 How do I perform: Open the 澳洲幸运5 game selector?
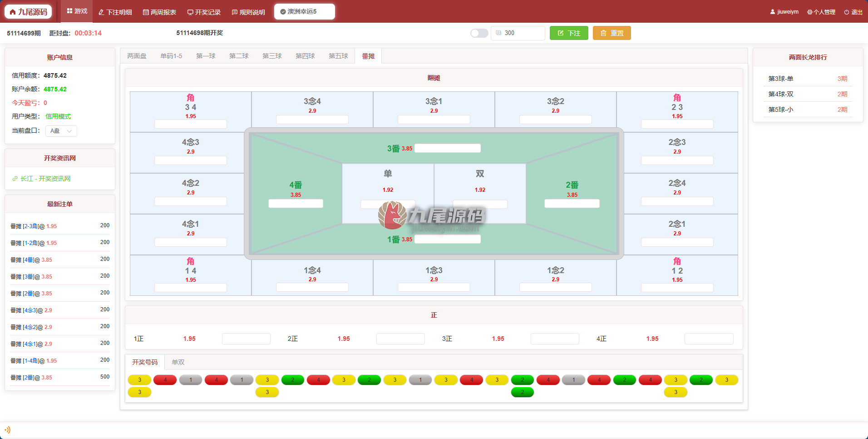pos(305,11)
